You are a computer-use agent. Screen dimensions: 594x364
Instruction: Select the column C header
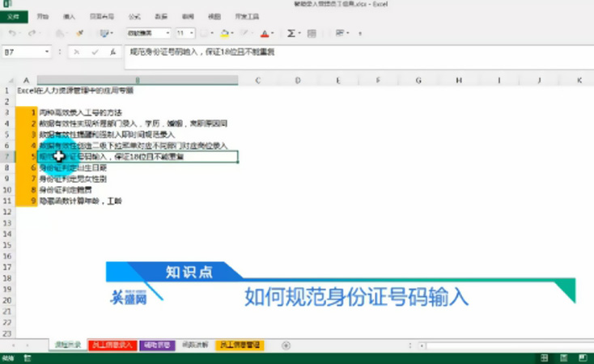[257, 80]
